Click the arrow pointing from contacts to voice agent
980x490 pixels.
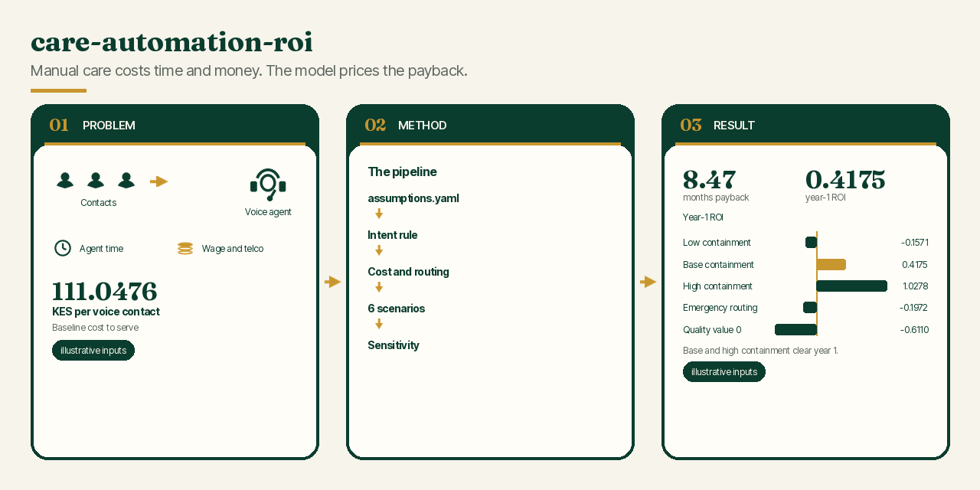click(x=158, y=181)
